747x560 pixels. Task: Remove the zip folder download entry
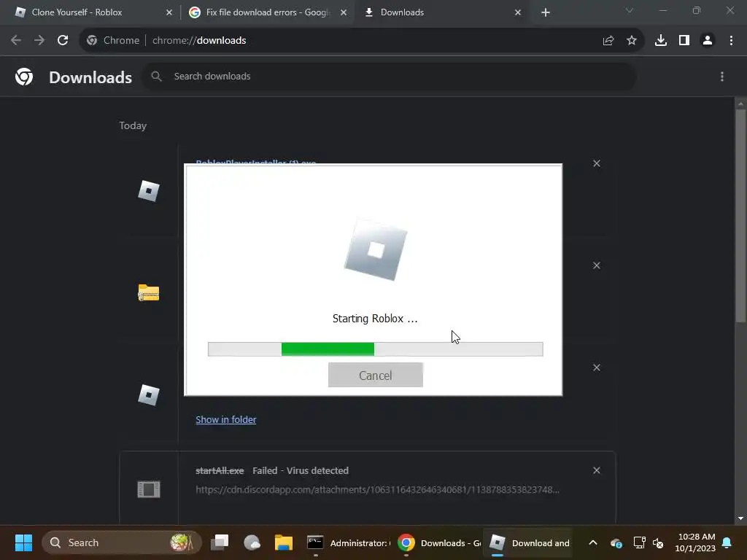[597, 265]
